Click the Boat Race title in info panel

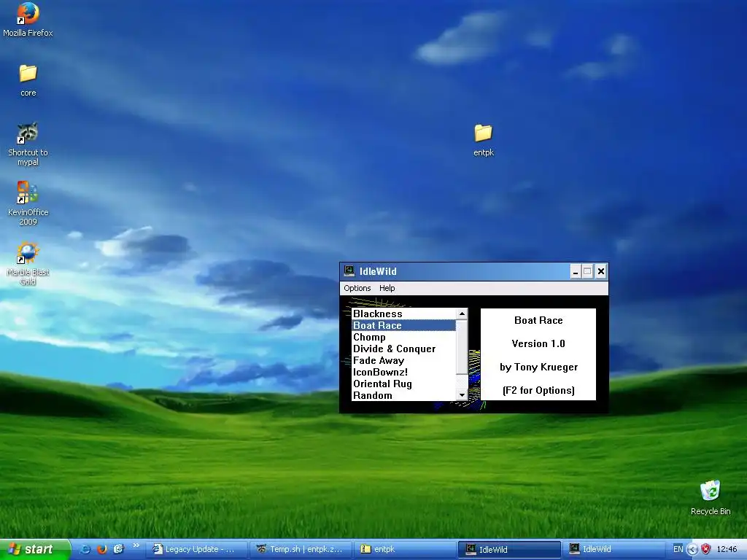click(x=538, y=321)
